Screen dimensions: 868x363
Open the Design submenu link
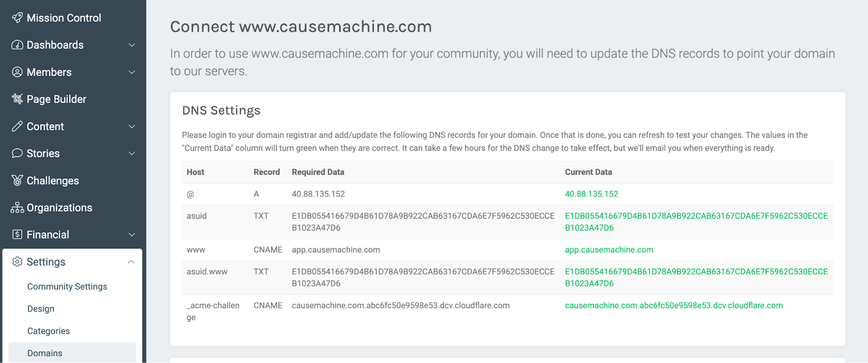41,309
